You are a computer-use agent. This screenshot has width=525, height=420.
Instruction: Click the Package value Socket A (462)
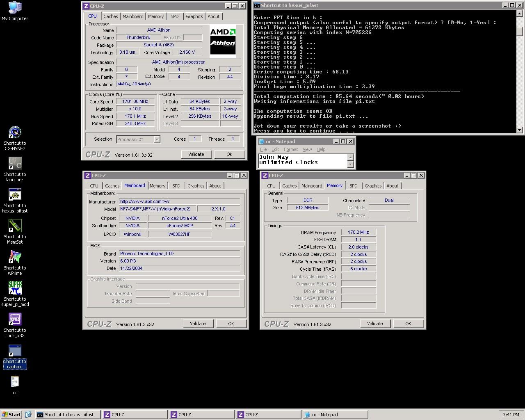coord(159,45)
